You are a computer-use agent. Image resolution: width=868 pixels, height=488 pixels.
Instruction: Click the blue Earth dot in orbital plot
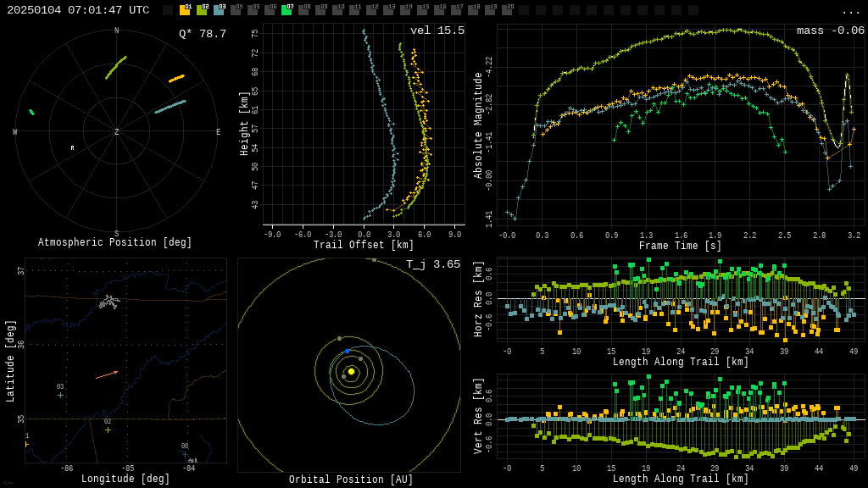[x=347, y=351]
